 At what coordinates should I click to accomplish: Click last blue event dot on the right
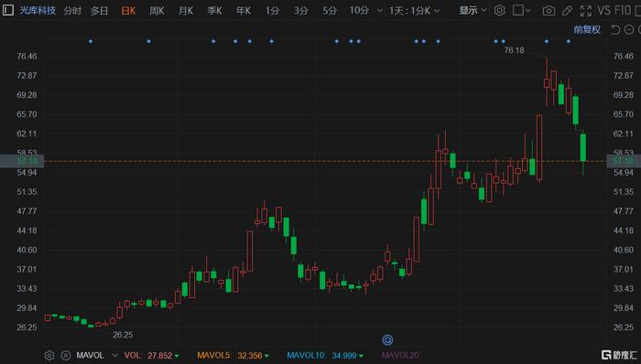pos(569,41)
